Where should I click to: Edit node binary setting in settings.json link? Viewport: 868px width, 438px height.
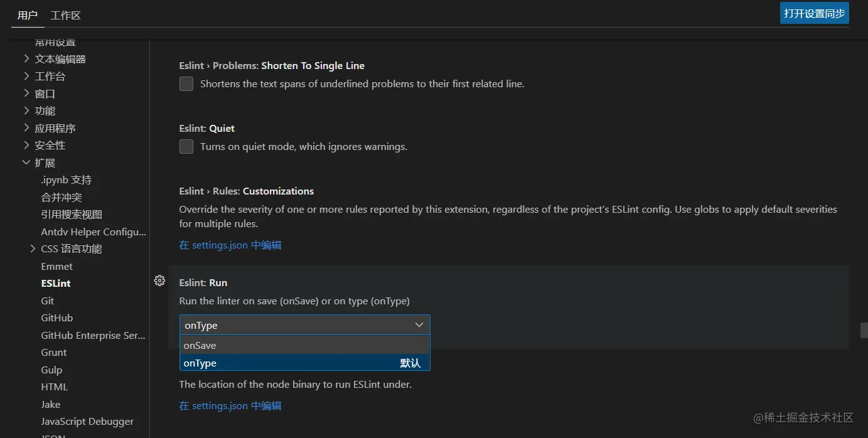pyautogui.click(x=230, y=406)
